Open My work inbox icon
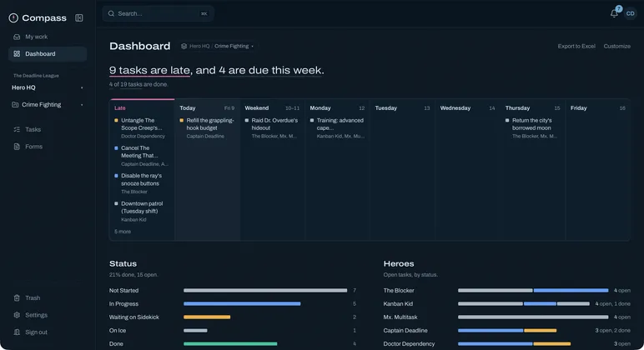 (17, 37)
